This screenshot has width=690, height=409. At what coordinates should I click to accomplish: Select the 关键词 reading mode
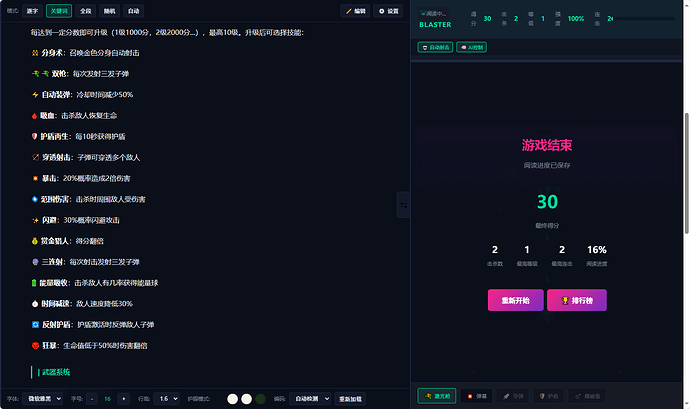59,11
